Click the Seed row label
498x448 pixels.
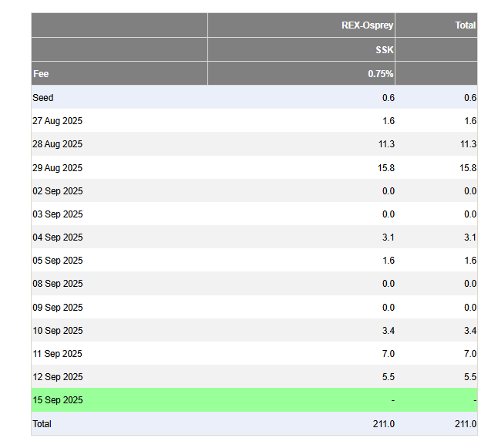pyautogui.click(x=43, y=98)
